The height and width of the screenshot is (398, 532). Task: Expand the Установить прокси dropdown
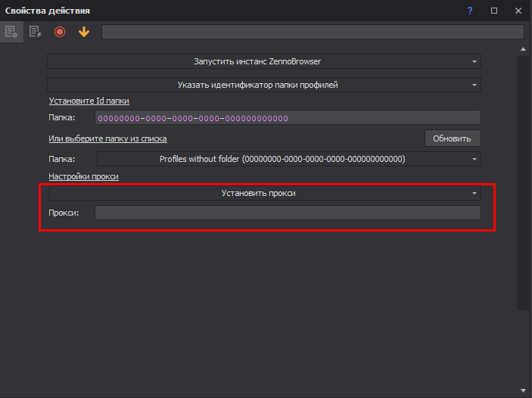(x=265, y=193)
